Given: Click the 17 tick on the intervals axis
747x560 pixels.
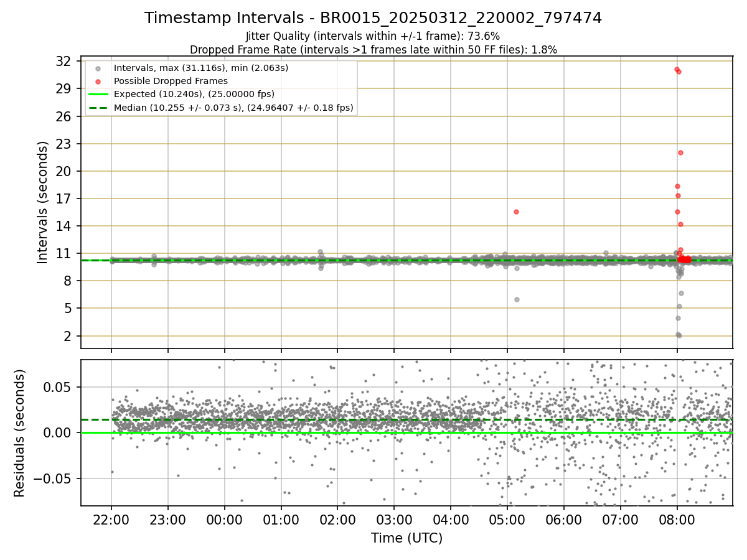Looking at the screenshot, I should 63,198.
